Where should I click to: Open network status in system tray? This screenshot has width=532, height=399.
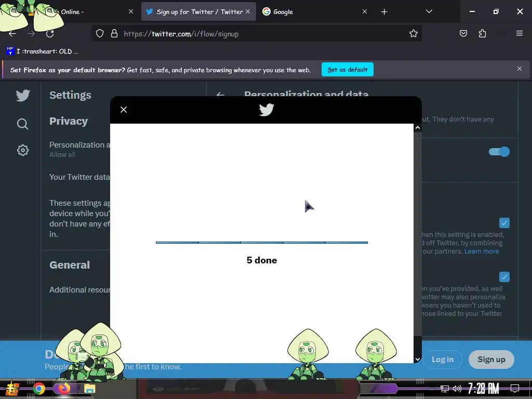[445, 389]
